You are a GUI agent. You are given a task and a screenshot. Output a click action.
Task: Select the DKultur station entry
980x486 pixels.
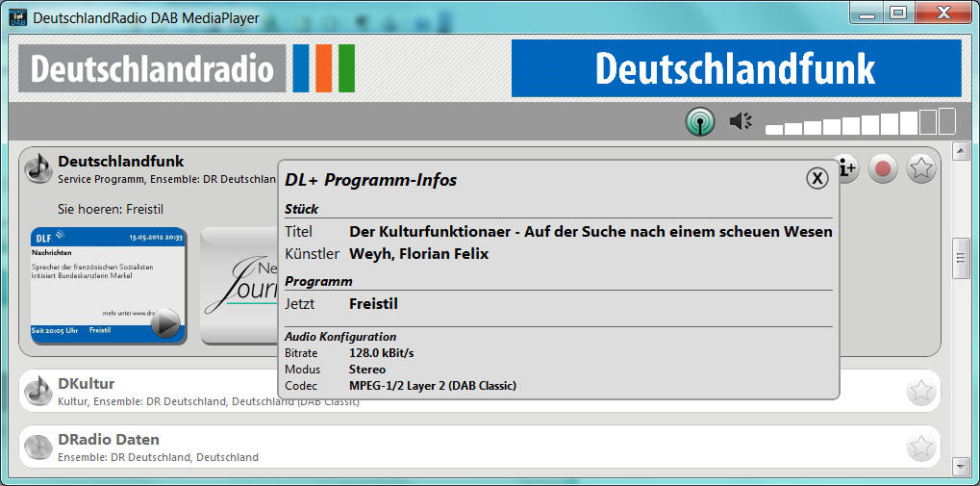pos(479,391)
